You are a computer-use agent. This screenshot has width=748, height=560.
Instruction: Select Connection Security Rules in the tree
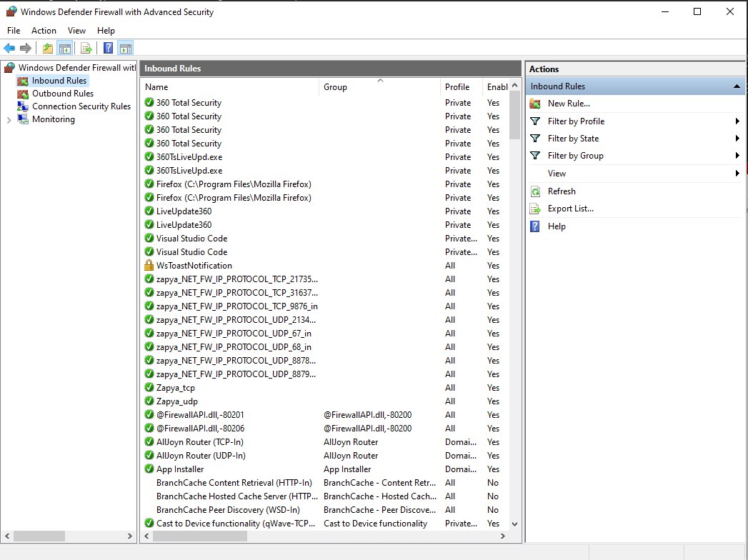[81, 106]
